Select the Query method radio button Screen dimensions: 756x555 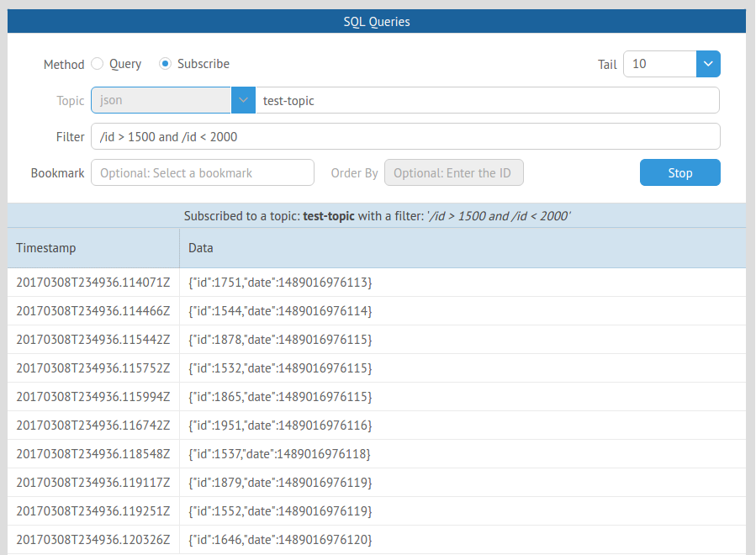click(98, 63)
